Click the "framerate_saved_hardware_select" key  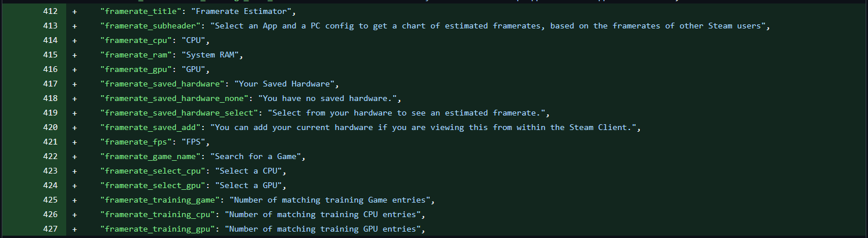point(178,113)
